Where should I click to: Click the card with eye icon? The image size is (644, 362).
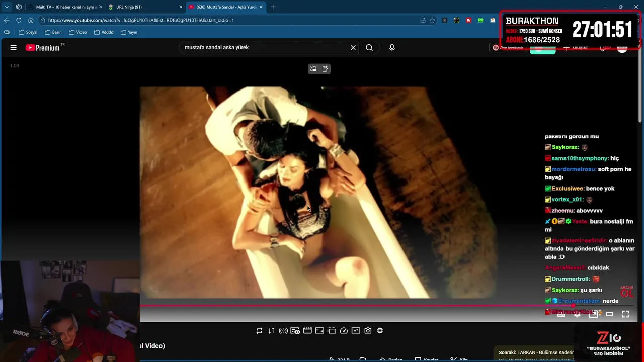click(295, 331)
